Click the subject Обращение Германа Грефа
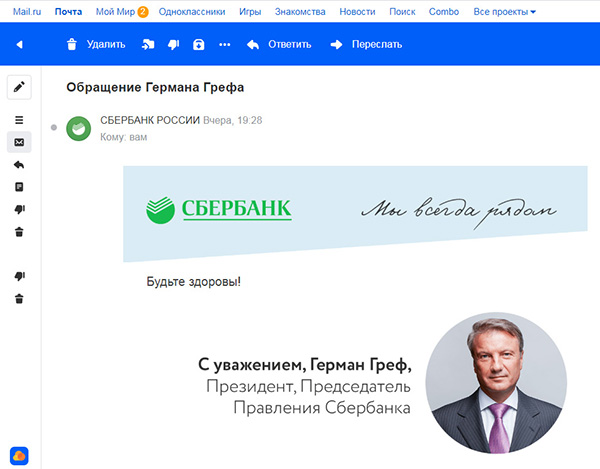The height and width of the screenshot is (469, 600). [155, 88]
